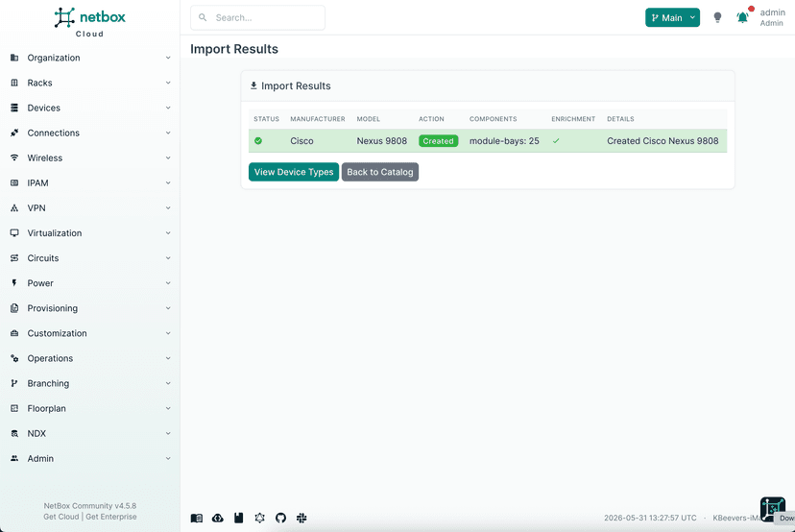
Task: Expand VPN section chevron
Action: point(168,208)
